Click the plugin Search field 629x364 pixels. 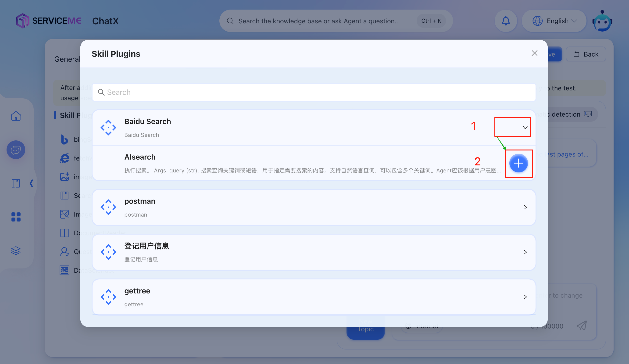coord(314,92)
